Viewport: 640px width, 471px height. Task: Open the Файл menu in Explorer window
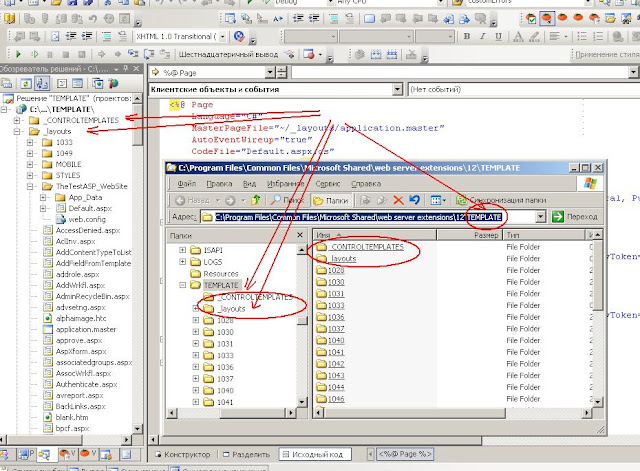[187, 184]
